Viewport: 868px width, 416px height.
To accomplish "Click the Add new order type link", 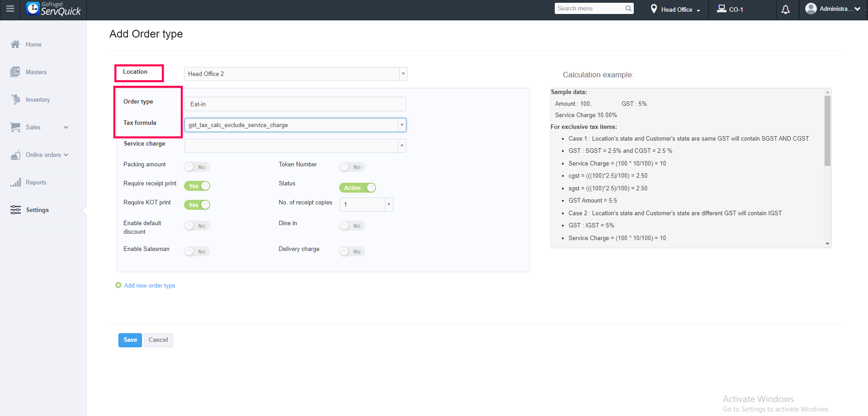I will click(150, 285).
